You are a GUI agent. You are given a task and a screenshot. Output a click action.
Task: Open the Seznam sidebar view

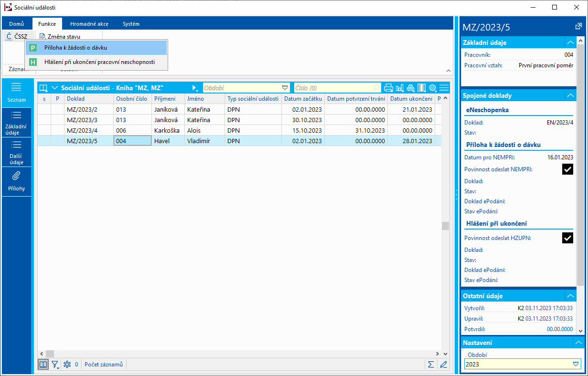coord(17,93)
